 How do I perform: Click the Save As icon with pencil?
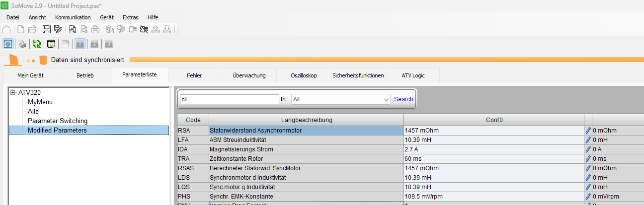tap(58, 29)
